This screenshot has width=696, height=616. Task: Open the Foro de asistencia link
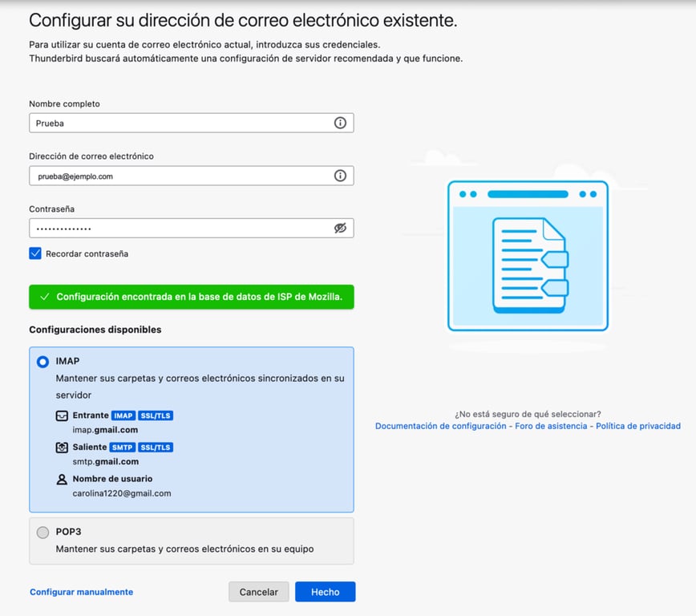point(551,426)
